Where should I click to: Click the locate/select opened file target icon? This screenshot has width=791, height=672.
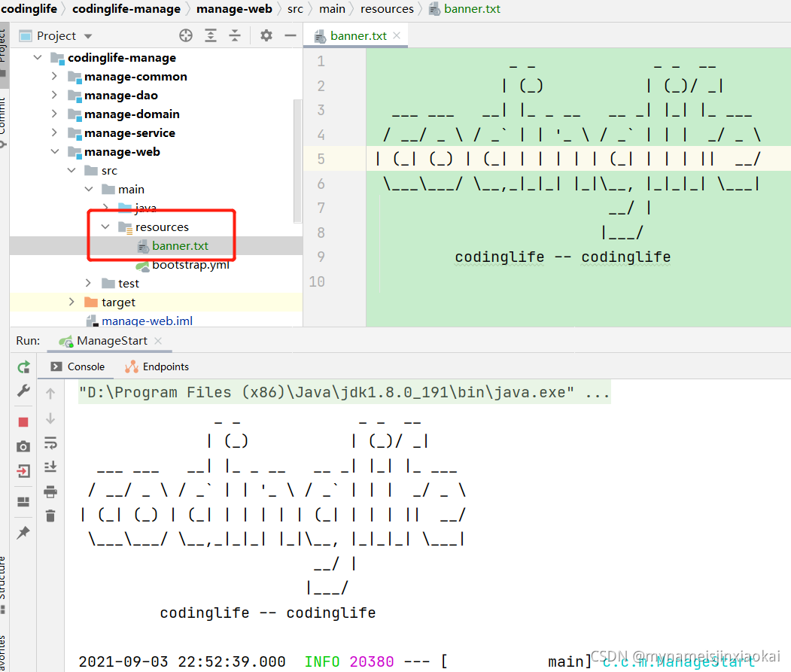(186, 35)
